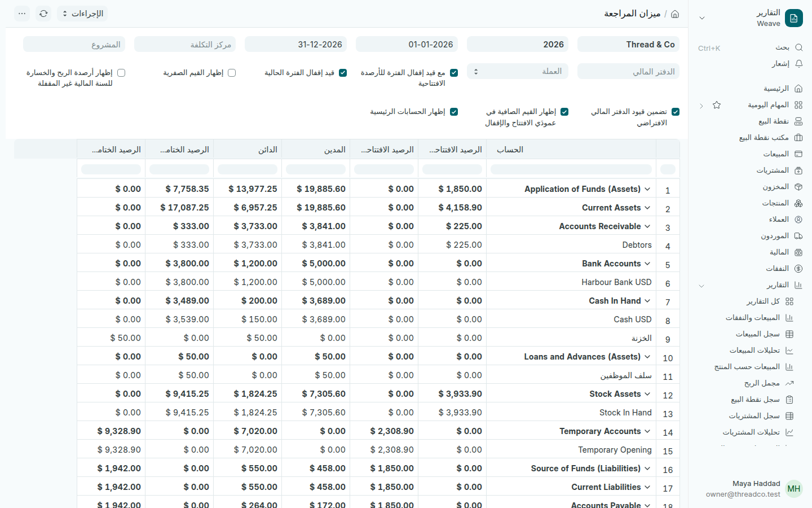This screenshot has width=812, height=508.
Task: Uncheck قيد إقفال الفترة الحالية checkbox
Action: (x=343, y=73)
